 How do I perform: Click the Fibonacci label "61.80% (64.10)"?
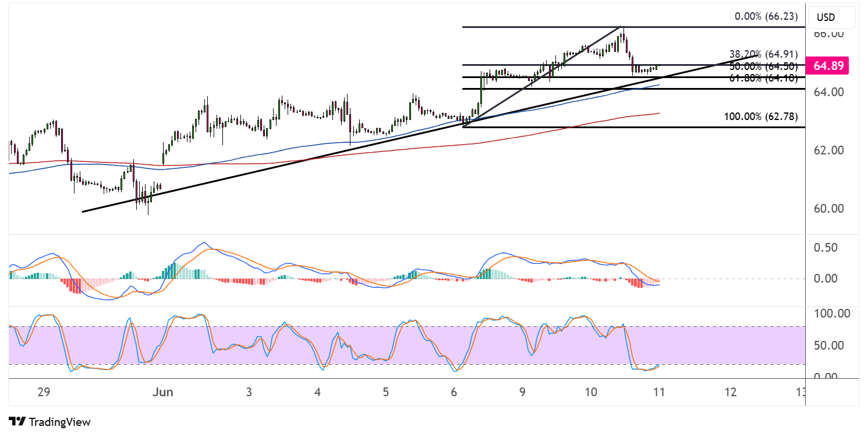(763, 77)
